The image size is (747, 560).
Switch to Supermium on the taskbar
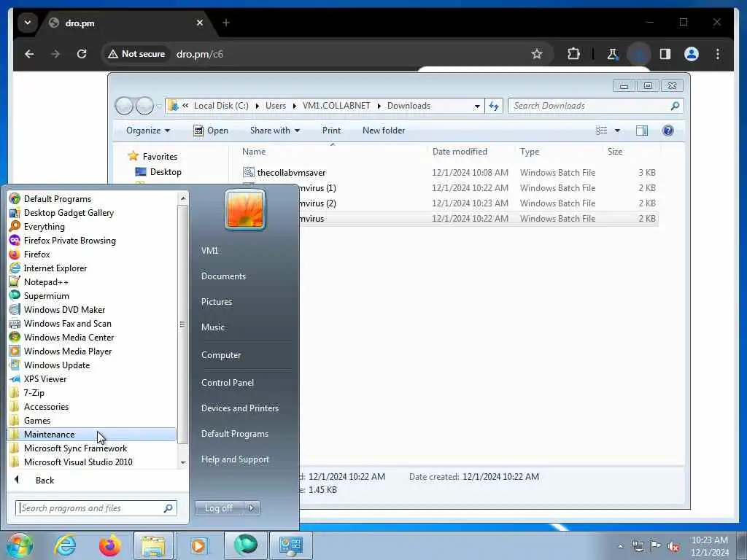coord(245,545)
